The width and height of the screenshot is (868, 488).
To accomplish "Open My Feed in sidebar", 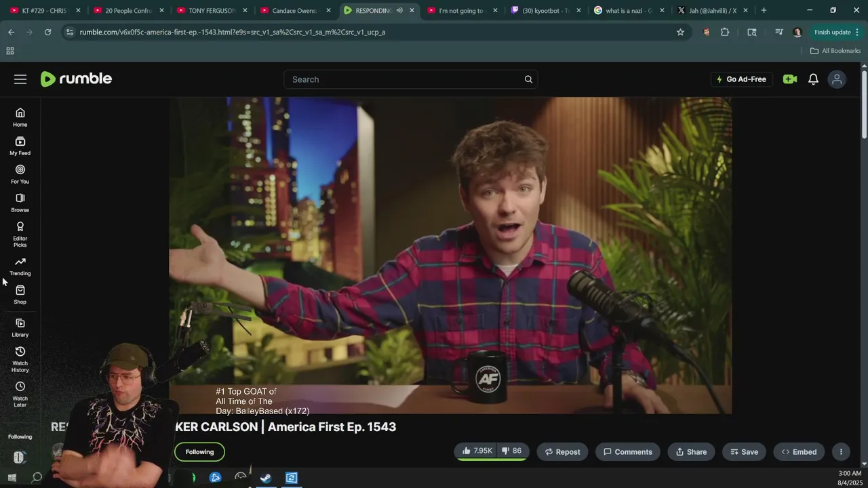I will (20, 146).
